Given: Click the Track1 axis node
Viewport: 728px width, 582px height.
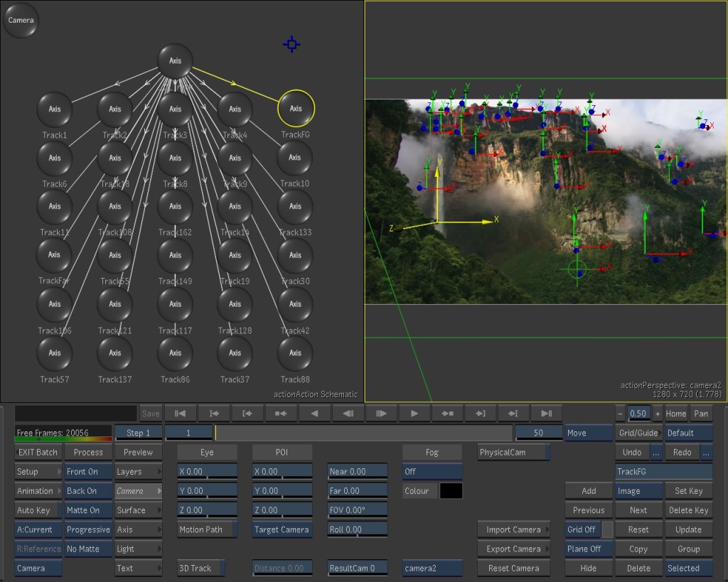Looking at the screenshot, I should 55,109.
